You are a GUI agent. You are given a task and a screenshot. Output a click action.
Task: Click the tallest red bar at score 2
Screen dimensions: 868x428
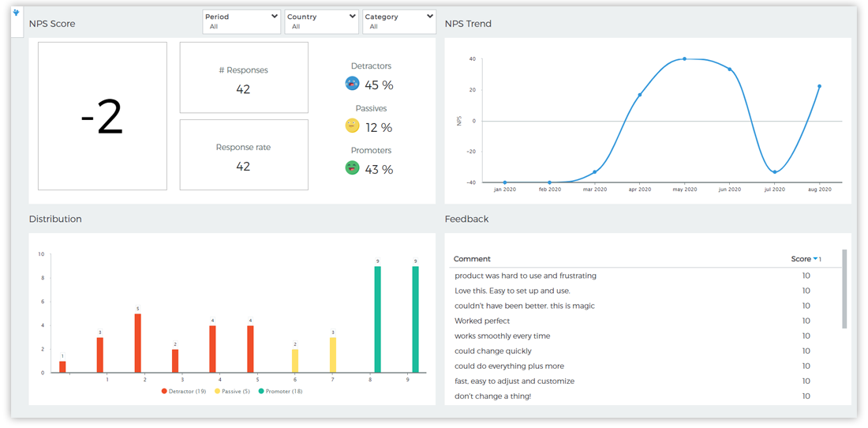[138, 343]
